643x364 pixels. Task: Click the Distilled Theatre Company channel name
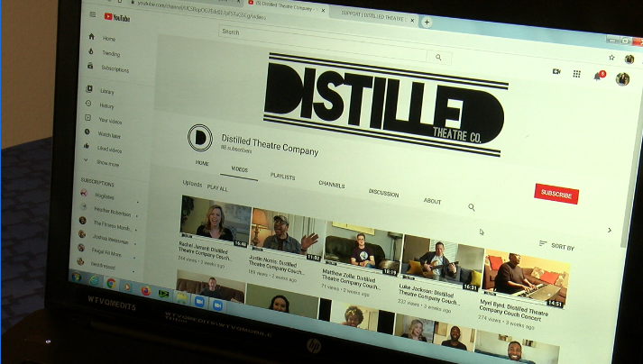click(270, 145)
